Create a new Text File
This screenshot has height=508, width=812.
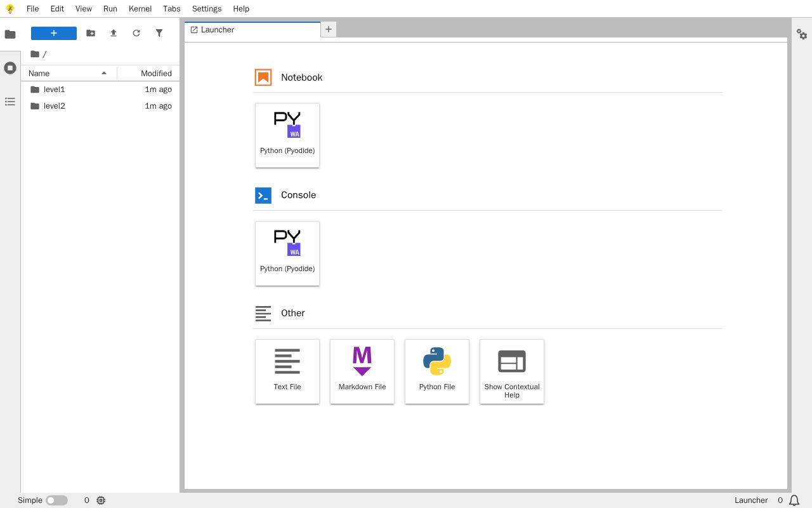pos(287,371)
